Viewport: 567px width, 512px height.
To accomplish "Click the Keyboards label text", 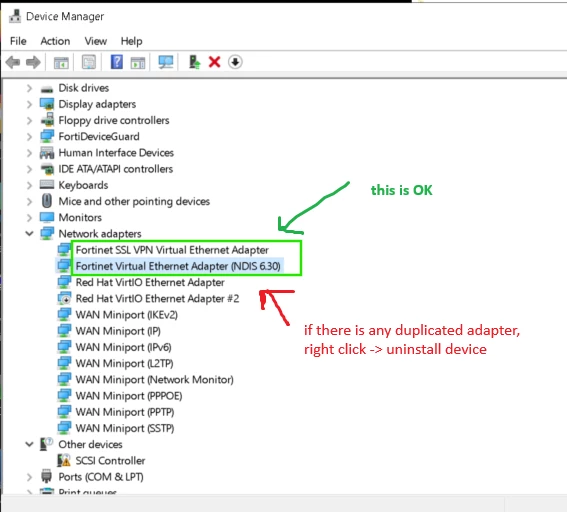I will (84, 185).
